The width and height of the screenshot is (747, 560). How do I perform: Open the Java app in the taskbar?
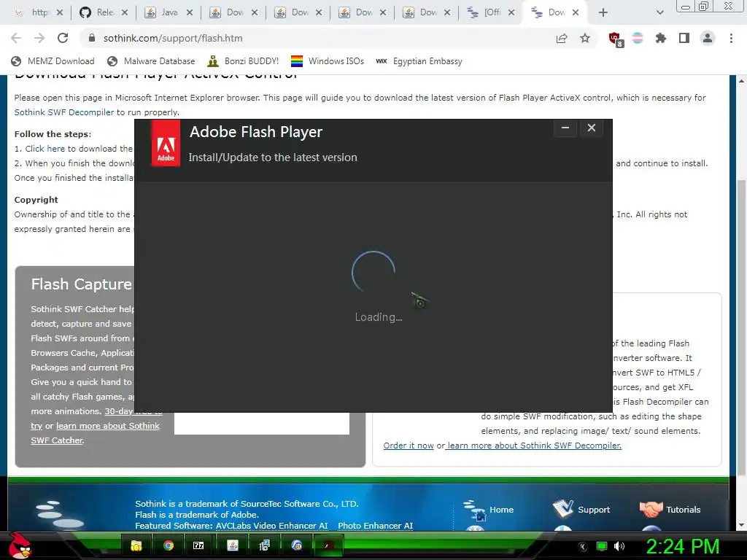(x=232, y=545)
